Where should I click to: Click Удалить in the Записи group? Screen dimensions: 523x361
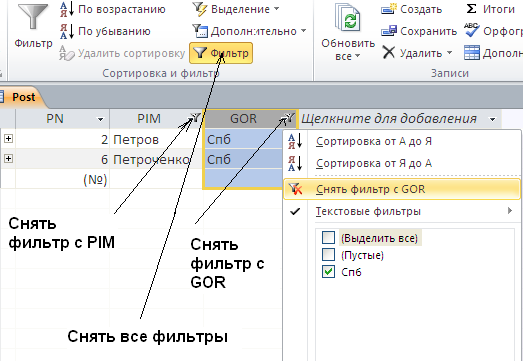[x=413, y=53]
